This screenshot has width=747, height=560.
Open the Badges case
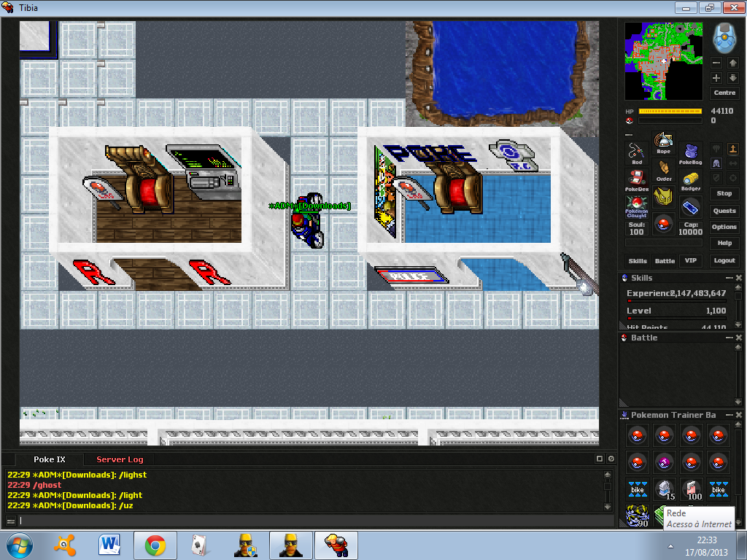pyautogui.click(x=690, y=181)
